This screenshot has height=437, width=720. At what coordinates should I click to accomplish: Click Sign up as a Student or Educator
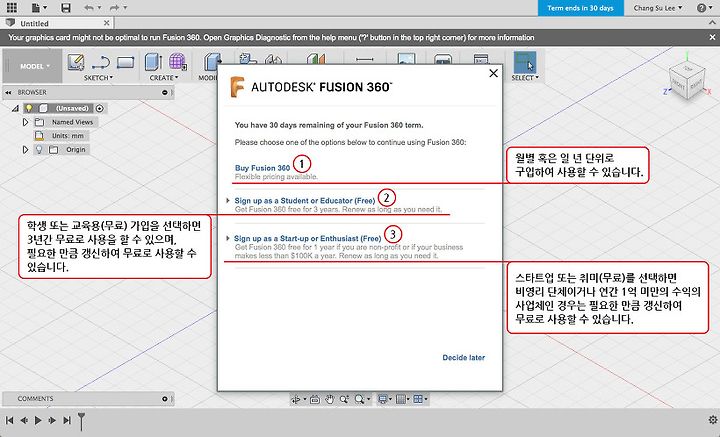pyautogui.click(x=305, y=201)
